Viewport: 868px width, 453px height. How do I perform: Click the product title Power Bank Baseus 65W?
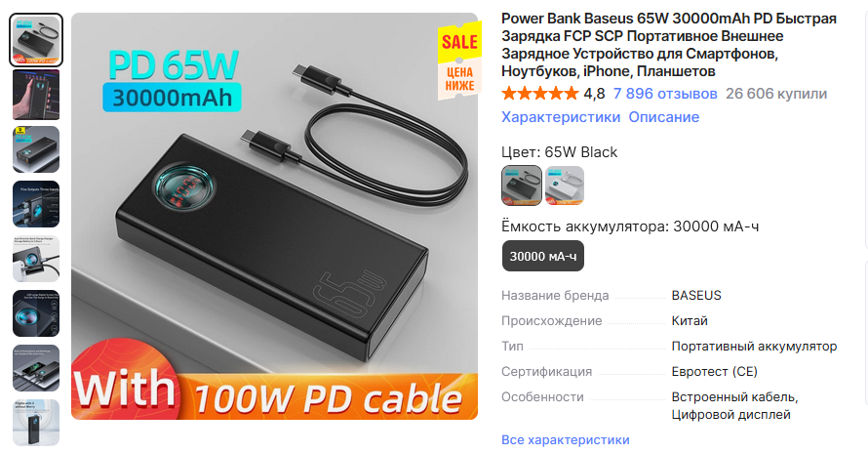(669, 45)
